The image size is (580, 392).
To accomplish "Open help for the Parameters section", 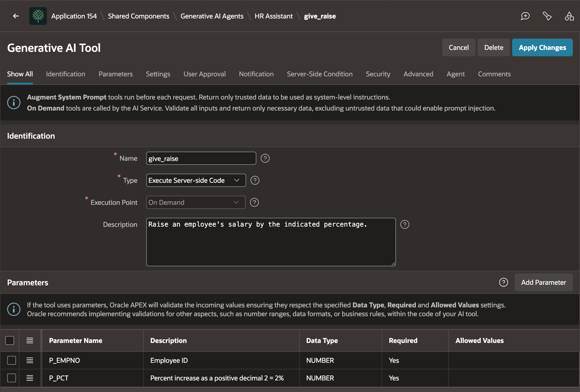I will click(x=504, y=282).
